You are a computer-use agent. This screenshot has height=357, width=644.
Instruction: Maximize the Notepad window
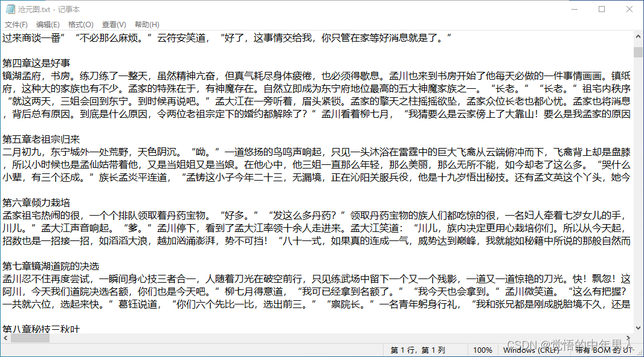click(602, 9)
